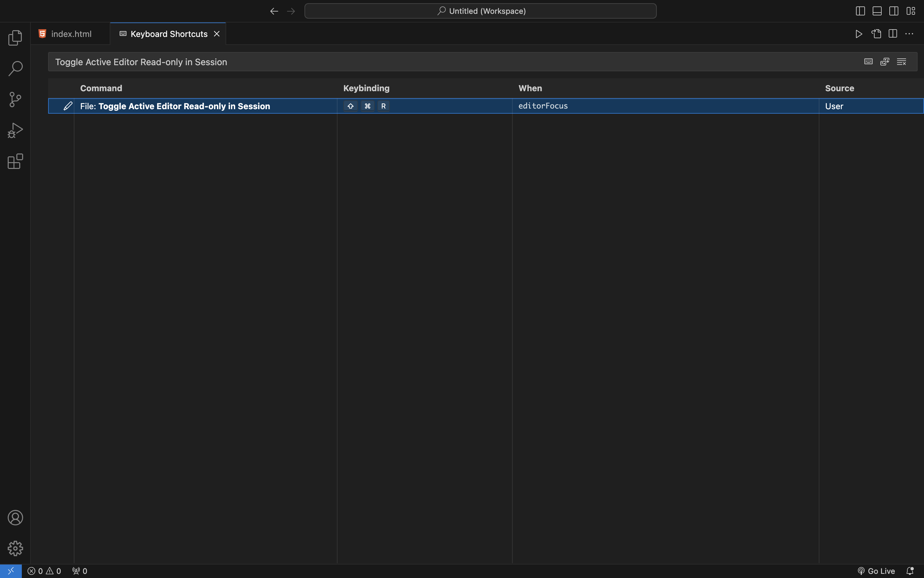Open the Search view in activity bar
924x578 pixels.
15,68
